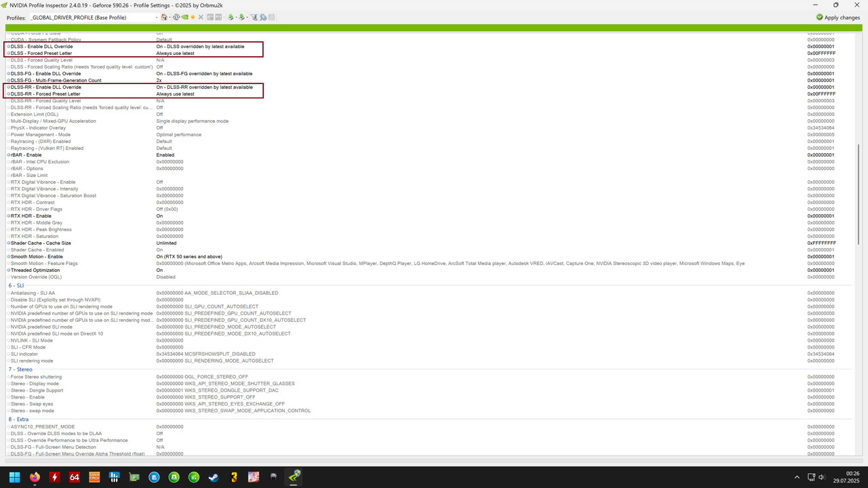Open the dropdown arrow next to the home icon
This screenshot has width=868, height=488.
click(x=170, y=17)
